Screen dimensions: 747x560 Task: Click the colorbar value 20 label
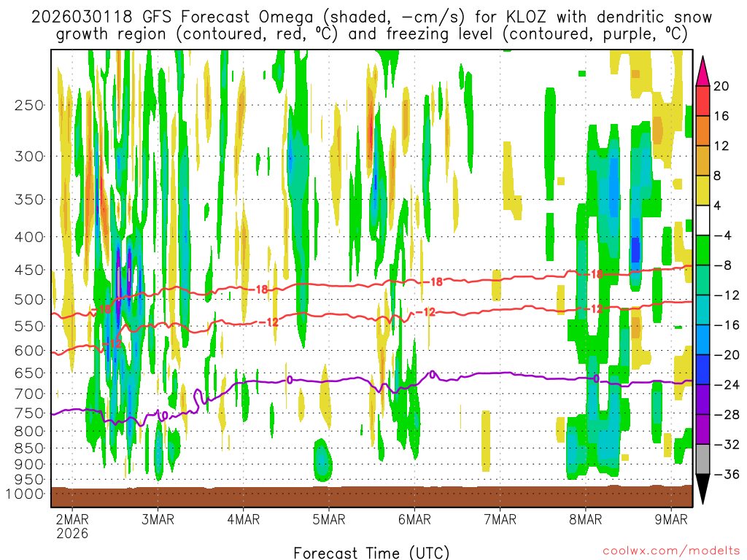point(721,86)
